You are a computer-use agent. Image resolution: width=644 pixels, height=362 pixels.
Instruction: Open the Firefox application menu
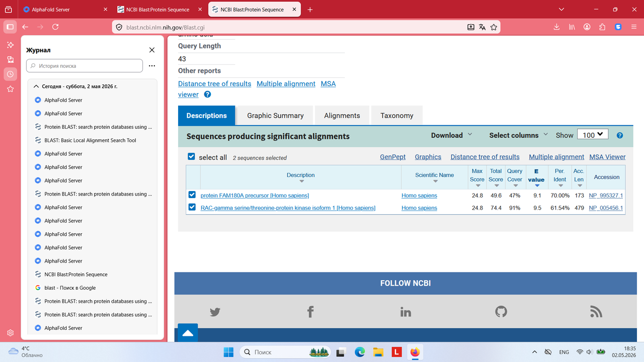pos(633,27)
